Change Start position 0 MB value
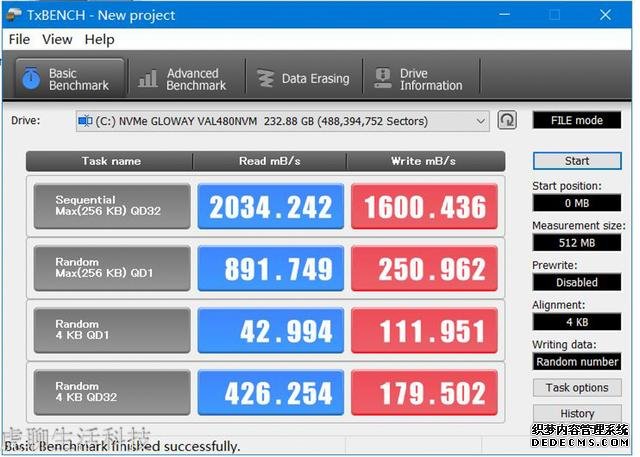 click(x=577, y=203)
